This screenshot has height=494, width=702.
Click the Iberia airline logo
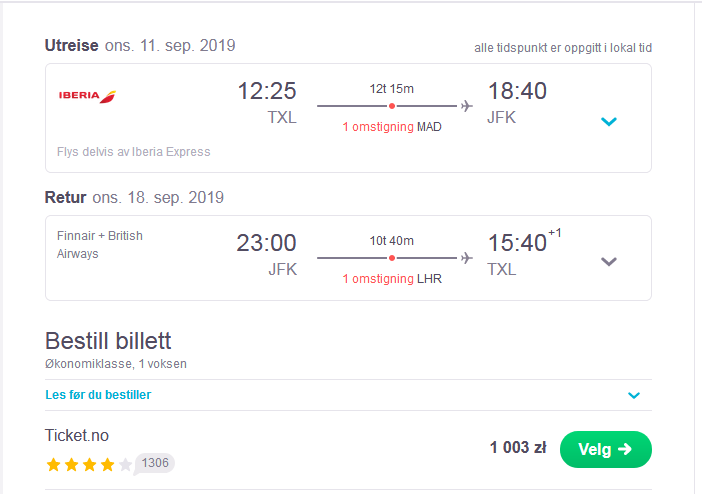pyautogui.click(x=87, y=96)
